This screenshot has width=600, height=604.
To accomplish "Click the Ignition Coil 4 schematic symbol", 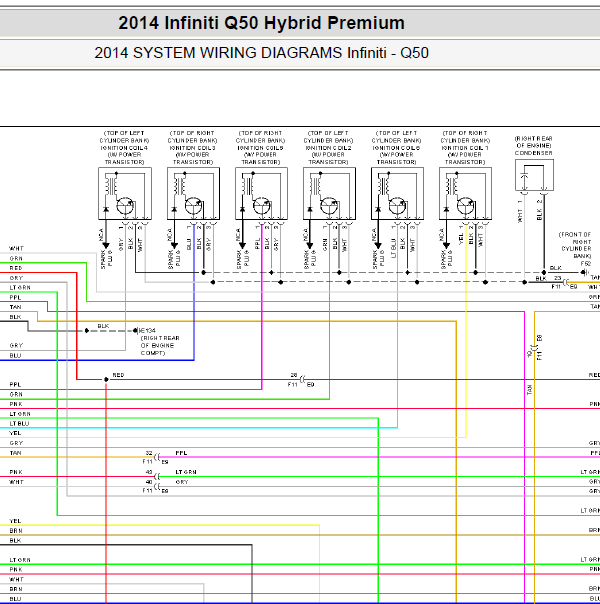I will click(125, 193).
